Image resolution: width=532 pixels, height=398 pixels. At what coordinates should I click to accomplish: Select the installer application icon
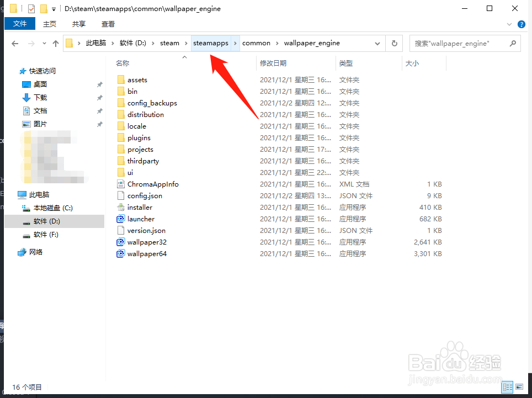120,208
